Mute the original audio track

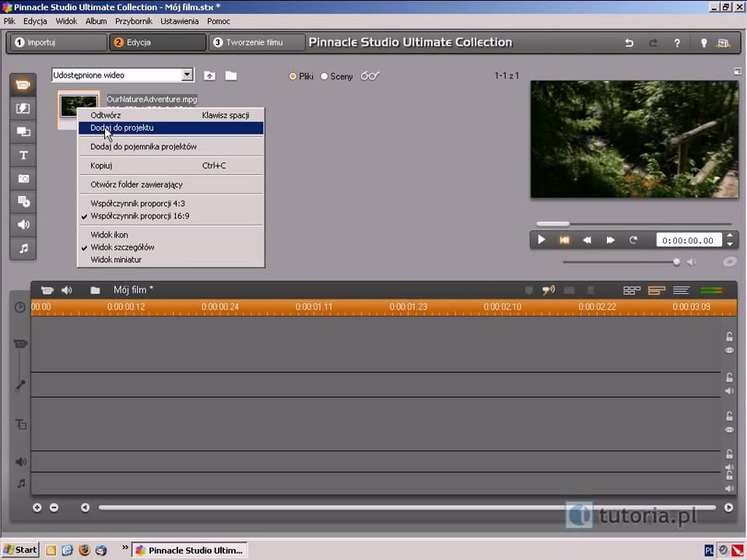(x=729, y=391)
